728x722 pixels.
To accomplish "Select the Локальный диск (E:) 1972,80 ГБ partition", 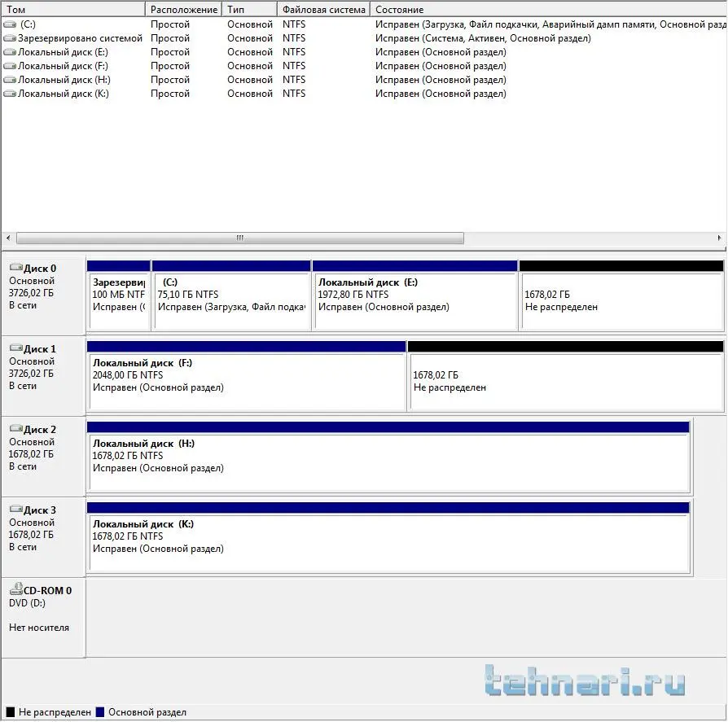I will [415, 295].
